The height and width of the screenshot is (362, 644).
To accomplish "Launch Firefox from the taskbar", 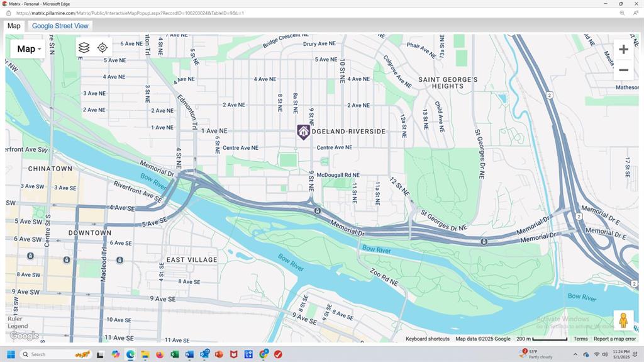I will (160, 354).
